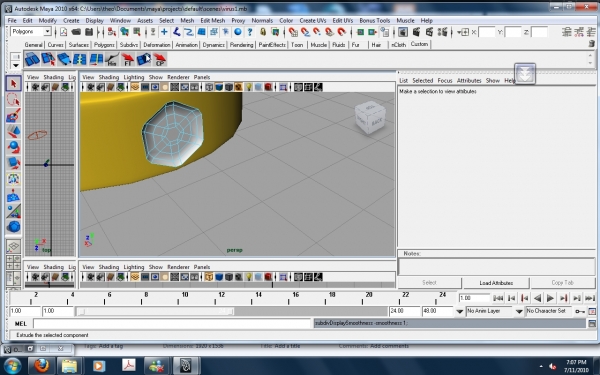Jump to start of playback range
Image resolution: width=600 pixels, height=375 pixels.
(498, 298)
